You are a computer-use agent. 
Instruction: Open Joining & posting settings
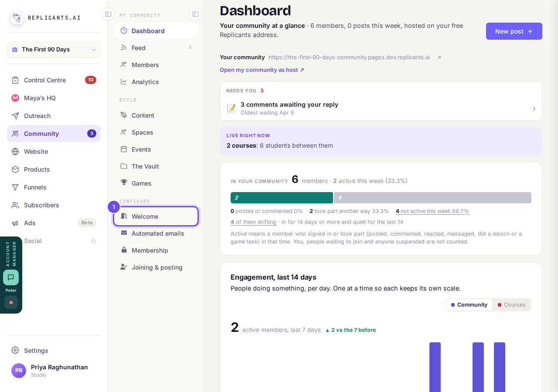(156, 267)
